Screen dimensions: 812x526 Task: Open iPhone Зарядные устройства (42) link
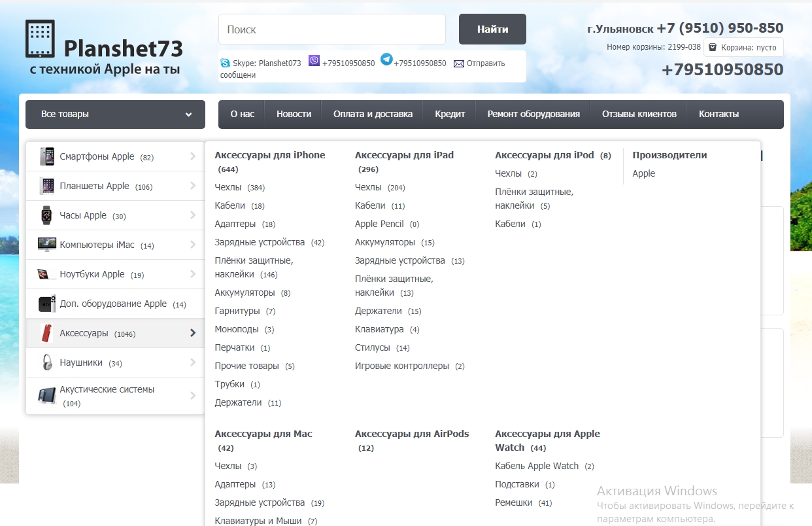[x=269, y=242]
